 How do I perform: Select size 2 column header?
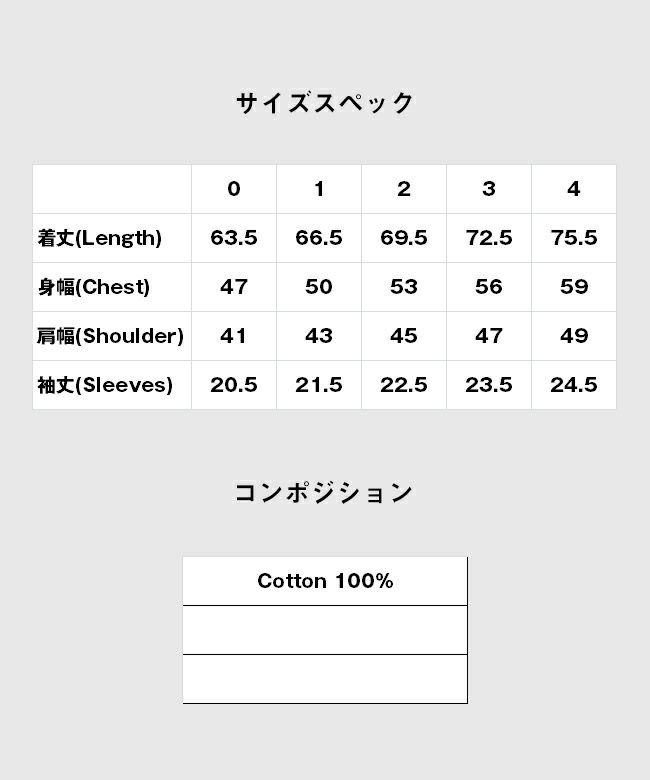click(404, 189)
